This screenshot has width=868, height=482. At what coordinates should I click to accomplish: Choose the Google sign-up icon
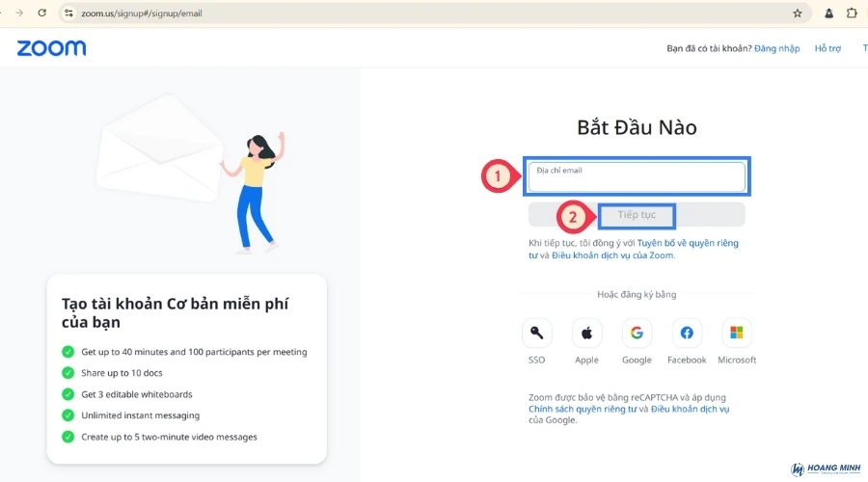pyautogui.click(x=637, y=334)
